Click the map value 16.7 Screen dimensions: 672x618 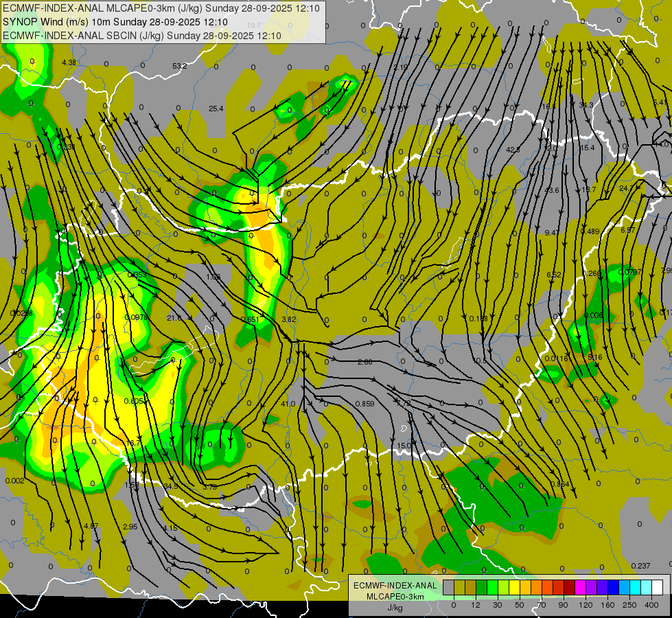click(133, 443)
